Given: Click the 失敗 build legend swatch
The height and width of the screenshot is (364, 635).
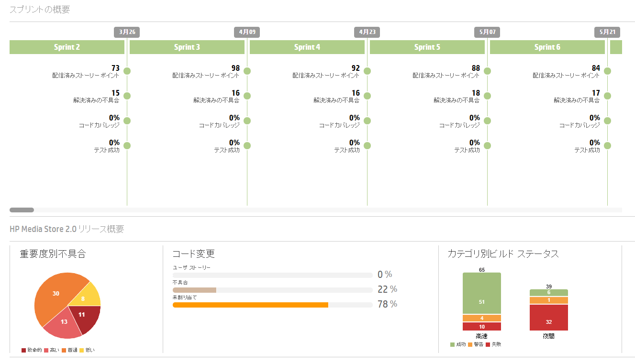Looking at the screenshot, I should 488,344.
